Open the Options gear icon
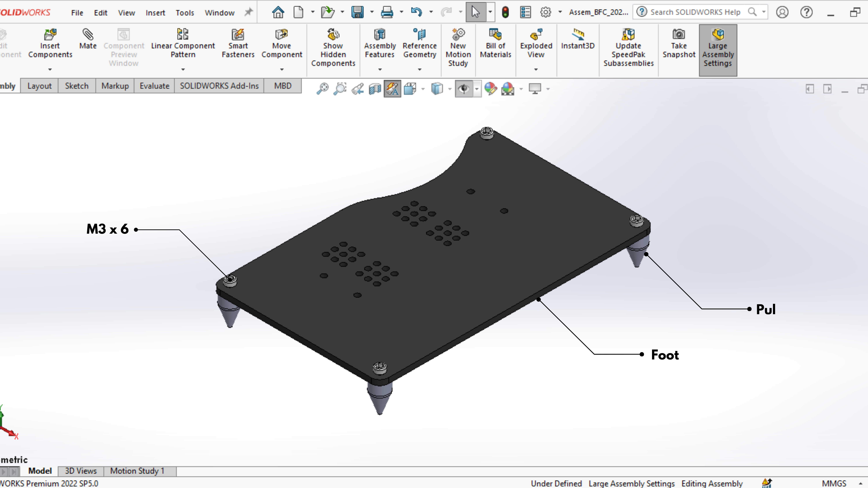Image resolution: width=868 pixels, height=488 pixels. click(x=546, y=12)
